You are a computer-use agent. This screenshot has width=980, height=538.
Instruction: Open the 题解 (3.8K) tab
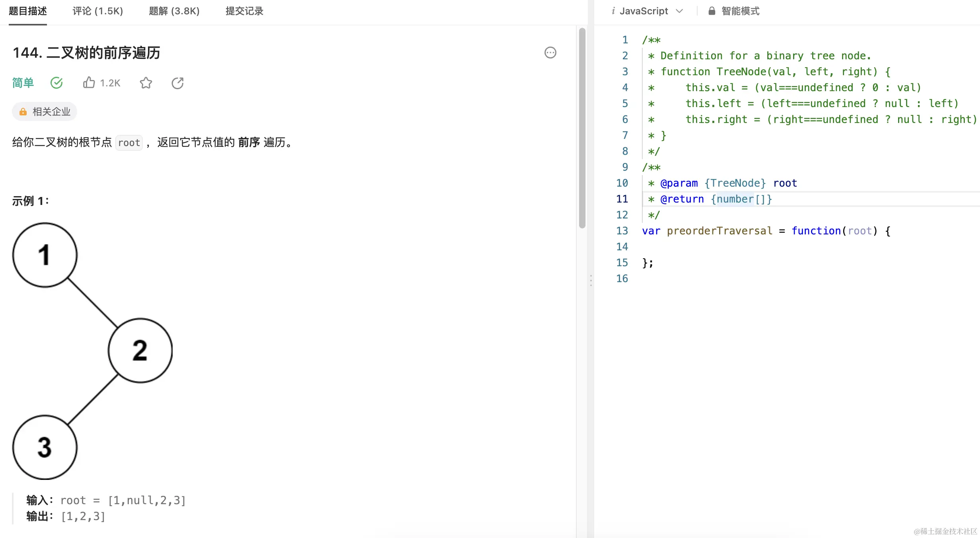click(x=174, y=11)
